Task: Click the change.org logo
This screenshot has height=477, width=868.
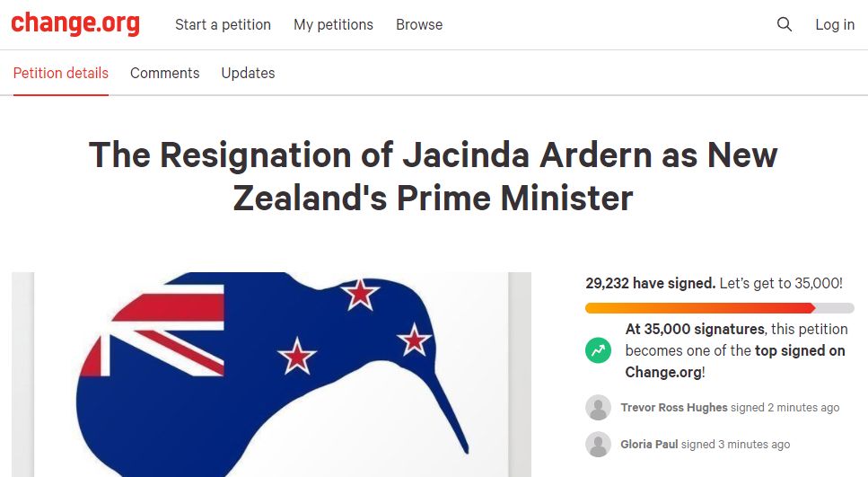Action: tap(75, 24)
